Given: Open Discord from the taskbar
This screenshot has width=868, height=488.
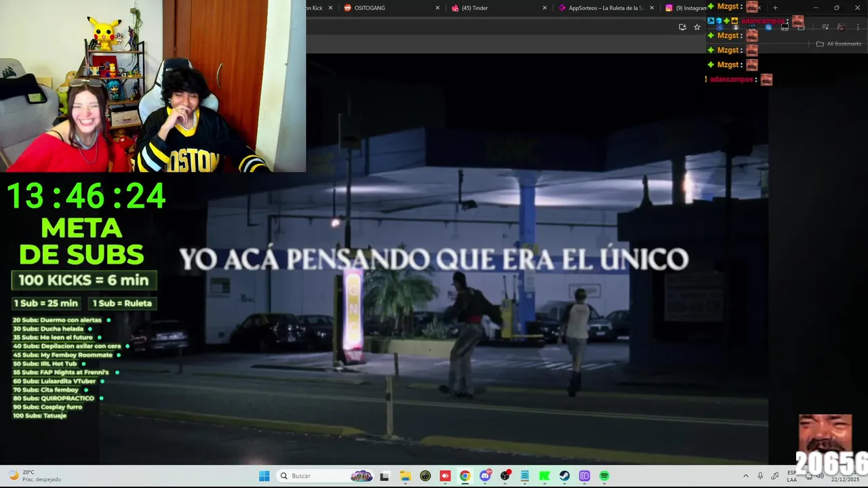Looking at the screenshot, I should tap(485, 476).
